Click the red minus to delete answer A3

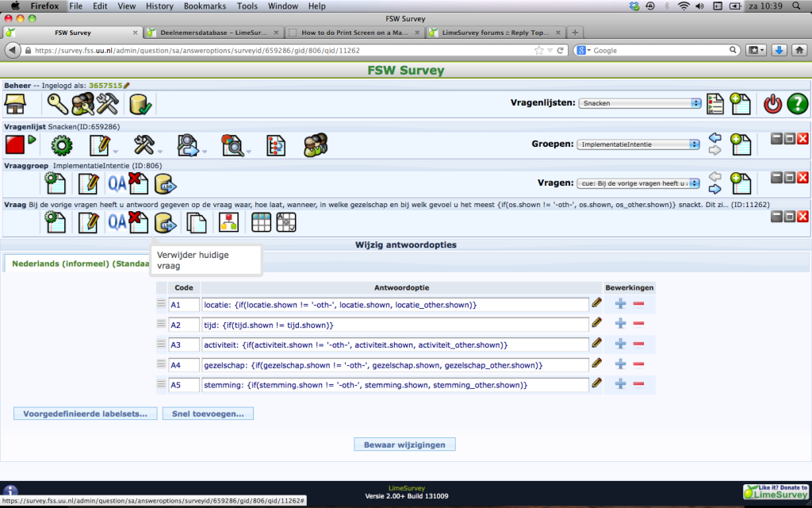click(638, 344)
